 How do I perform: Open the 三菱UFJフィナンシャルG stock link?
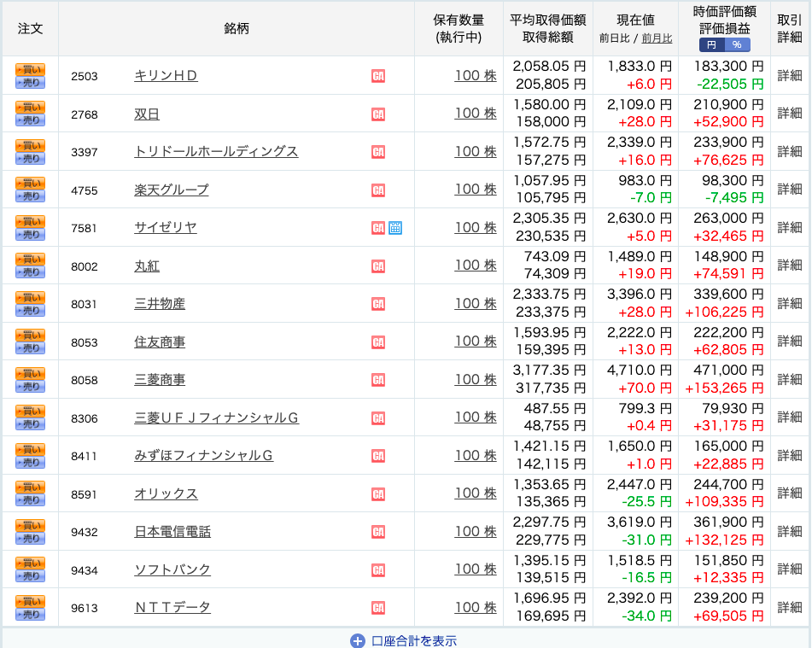coord(217,417)
